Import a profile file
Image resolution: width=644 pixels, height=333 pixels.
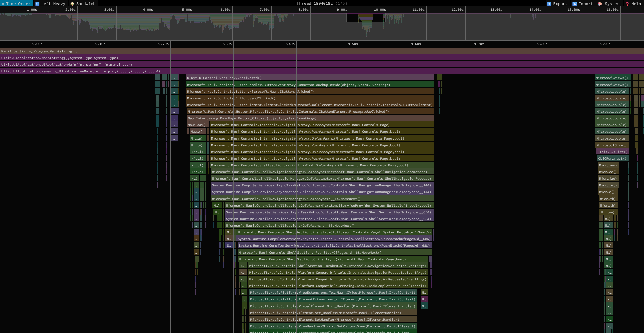(x=583, y=4)
